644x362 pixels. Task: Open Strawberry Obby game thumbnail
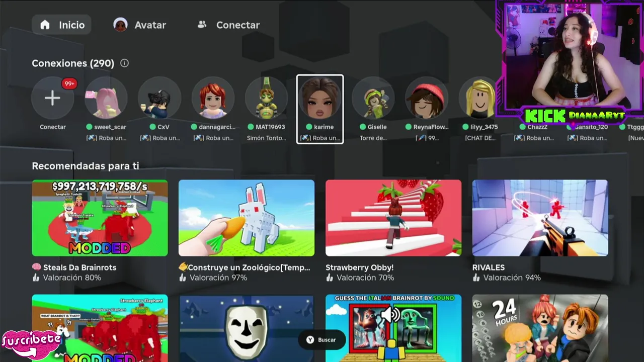point(393,218)
